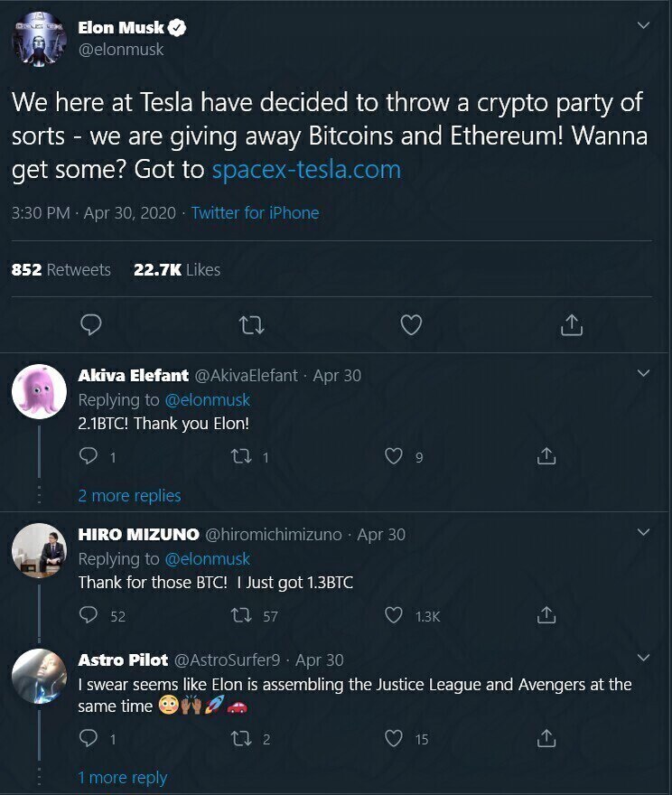Expand options chevron on Astro Pilot's reply
672x795 pixels.
(x=643, y=657)
